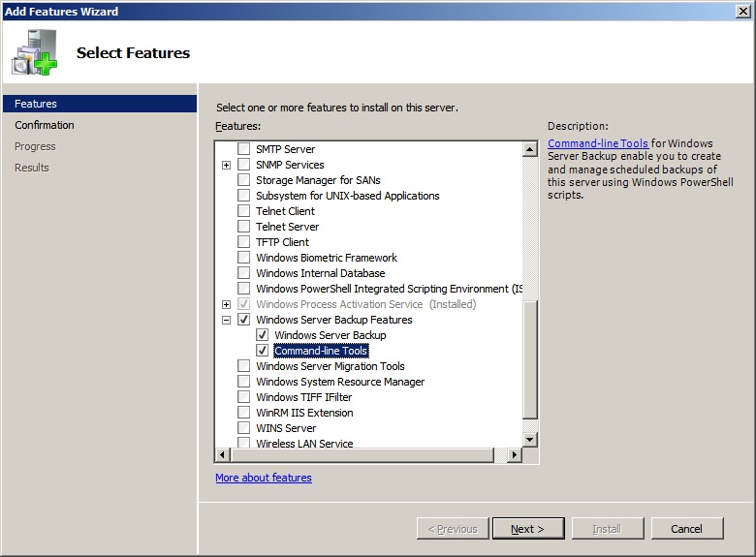Click the features list scroll down arrow
This screenshot has height=557, width=756.
click(530, 439)
